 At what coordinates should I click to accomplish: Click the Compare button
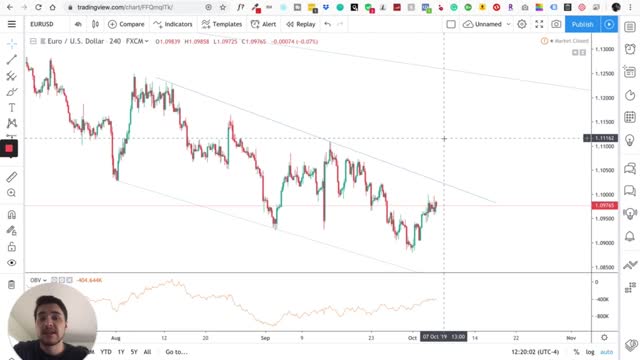coord(126,24)
